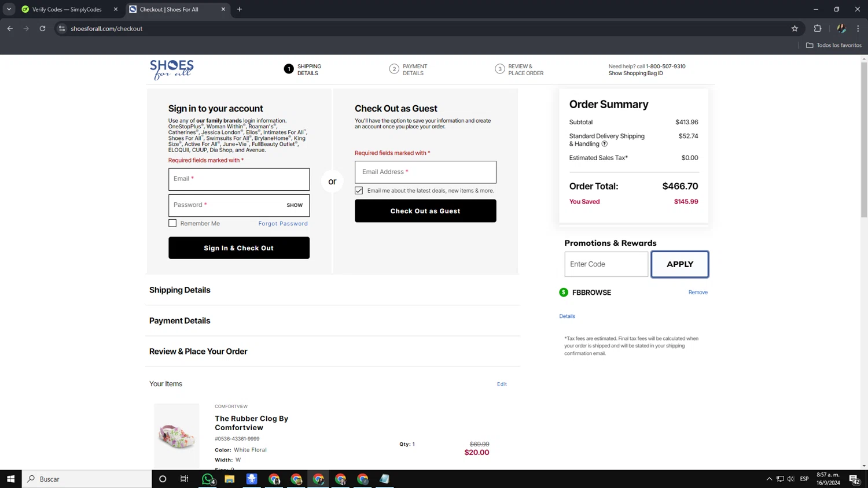Click the Sign In & Check Out button
The height and width of the screenshot is (488, 868).
pyautogui.click(x=239, y=248)
